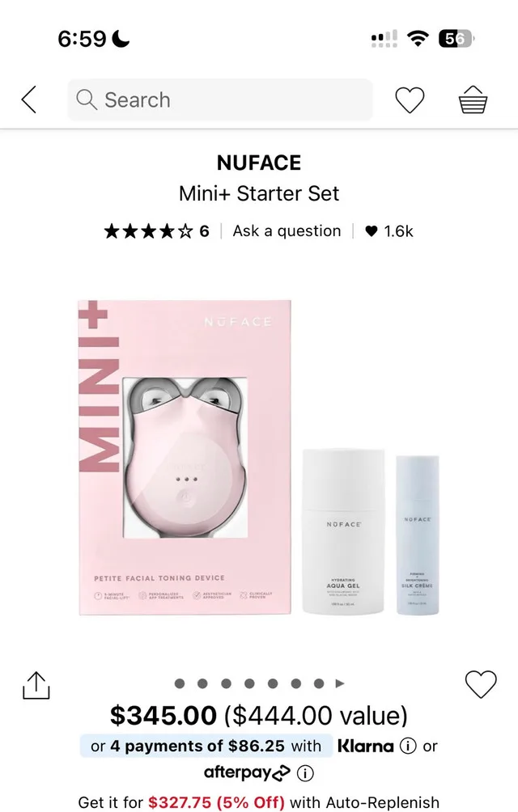The image size is (518, 812).
Task: Add product to Loves with heart near price
Action: point(481,683)
